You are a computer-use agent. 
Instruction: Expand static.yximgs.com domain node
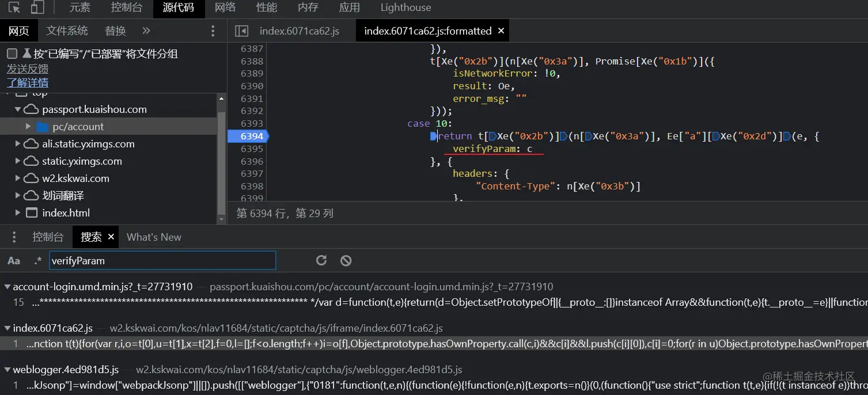click(18, 161)
